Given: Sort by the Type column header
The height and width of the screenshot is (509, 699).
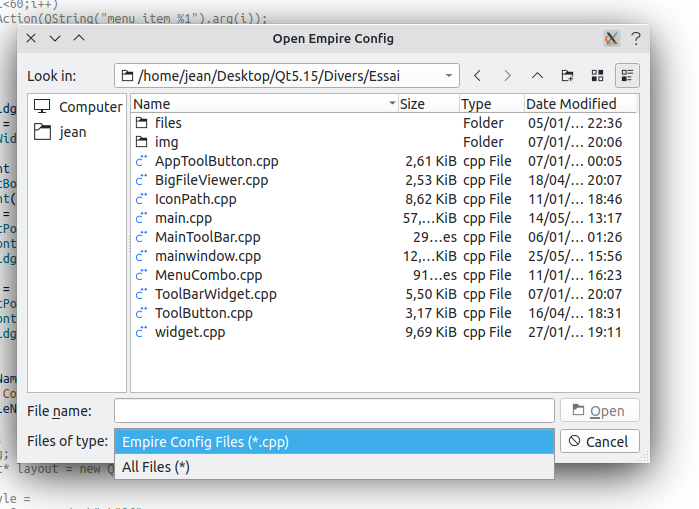Looking at the screenshot, I should 492,104.
